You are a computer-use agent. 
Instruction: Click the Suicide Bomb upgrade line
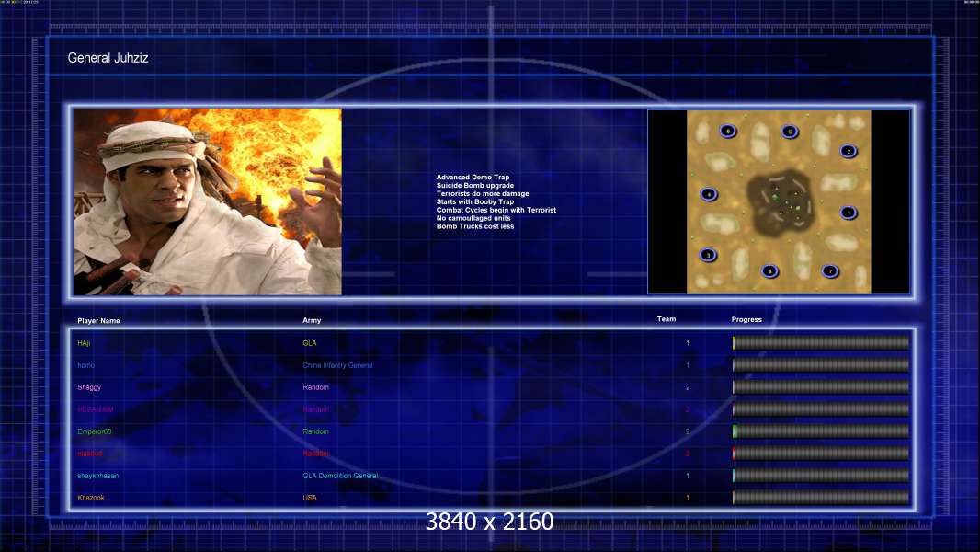click(475, 186)
